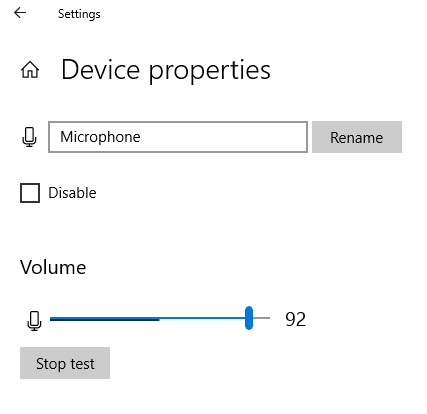This screenshot has width=427, height=414.
Task: Place cursor on the word Microphone in field
Action: 100,137
